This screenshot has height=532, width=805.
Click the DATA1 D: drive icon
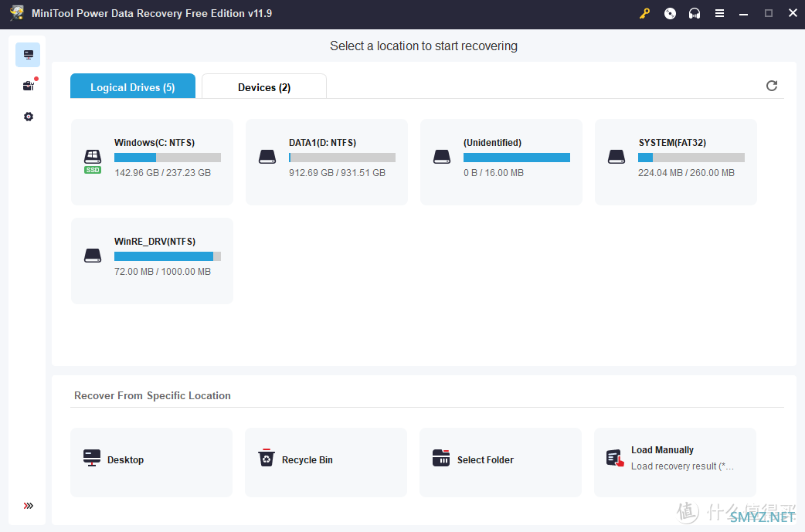point(267,157)
